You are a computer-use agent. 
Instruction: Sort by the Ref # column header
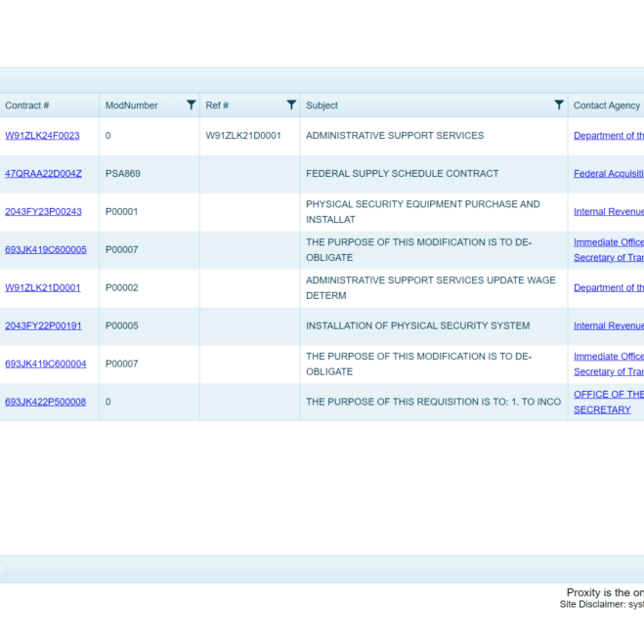[x=217, y=106]
